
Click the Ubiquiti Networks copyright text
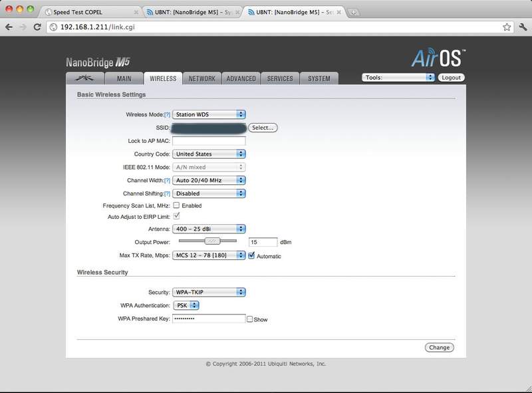(265, 364)
